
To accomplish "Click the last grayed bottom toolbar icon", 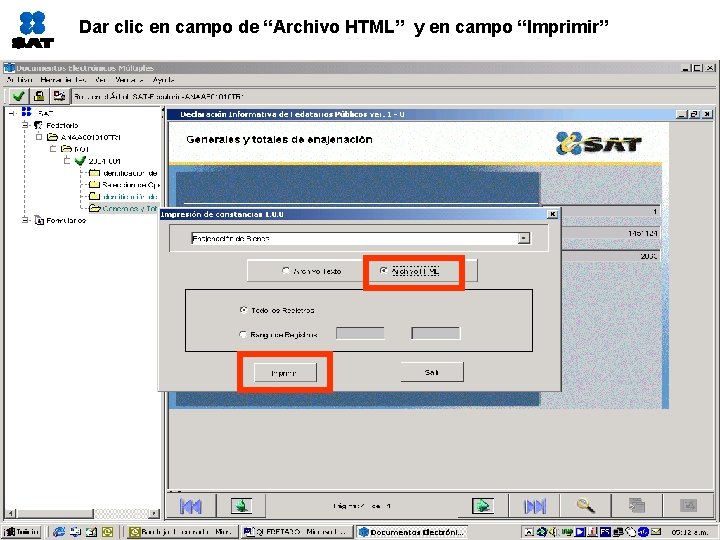I will pyautogui.click(x=688, y=506).
